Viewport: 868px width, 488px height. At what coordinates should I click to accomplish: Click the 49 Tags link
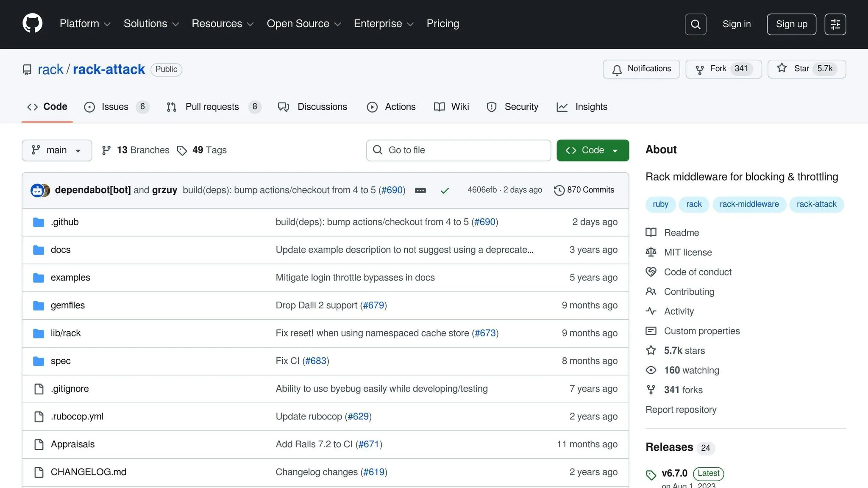(202, 150)
